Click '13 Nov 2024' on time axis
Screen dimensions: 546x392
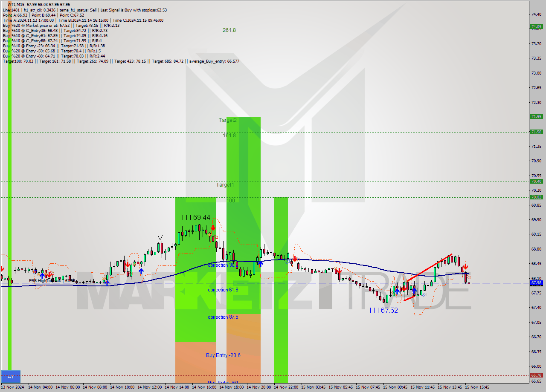pos(12,387)
